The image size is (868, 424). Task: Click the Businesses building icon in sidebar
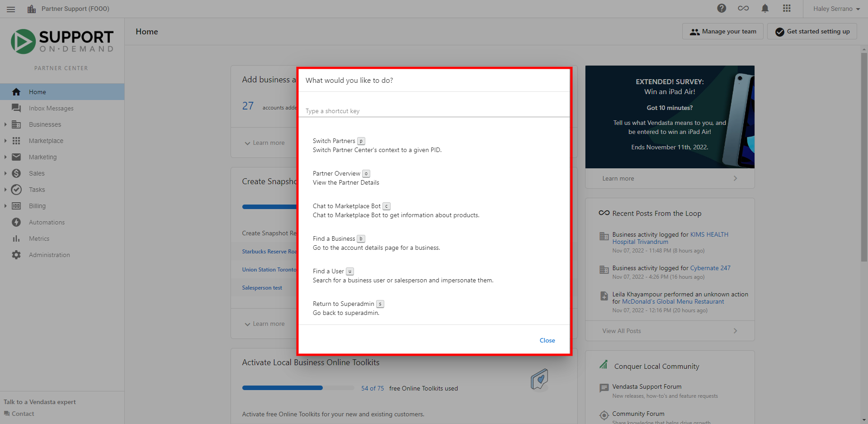click(16, 124)
